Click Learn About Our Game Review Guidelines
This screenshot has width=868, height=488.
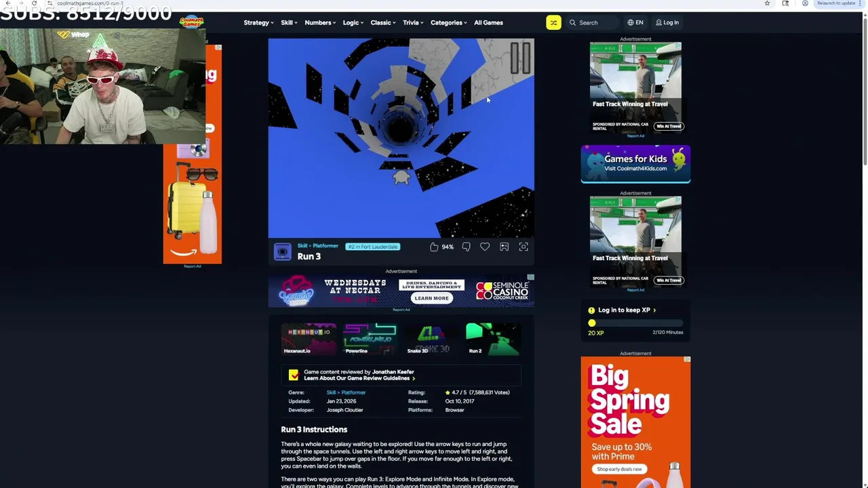pos(359,378)
